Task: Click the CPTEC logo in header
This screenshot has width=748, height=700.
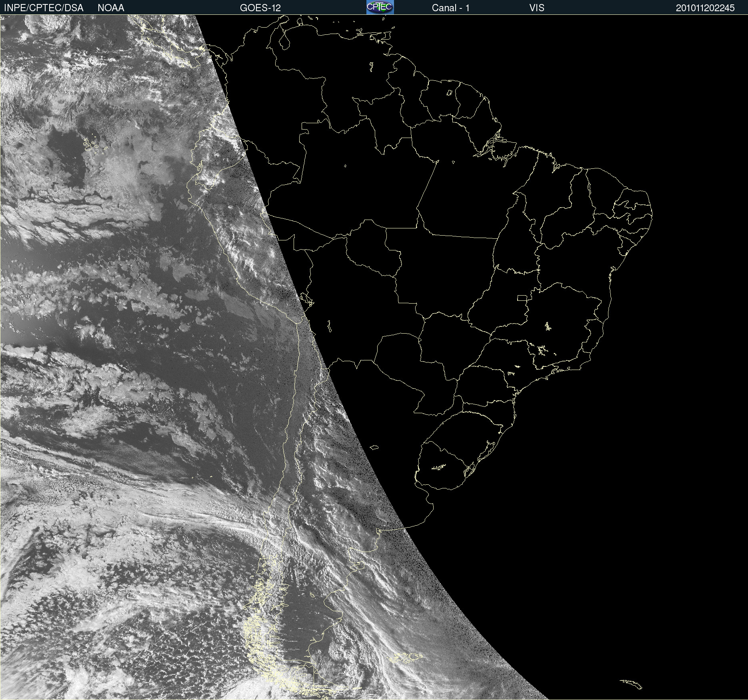Action: tap(380, 7)
